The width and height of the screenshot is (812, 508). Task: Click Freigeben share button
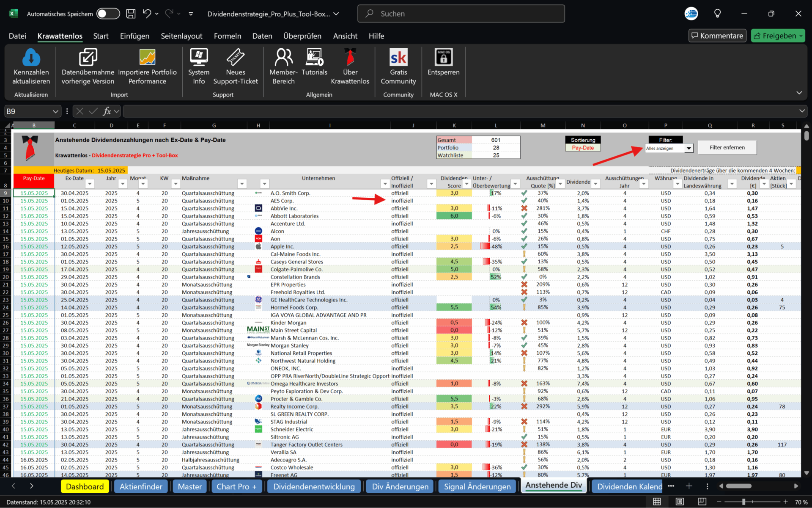pyautogui.click(x=778, y=36)
